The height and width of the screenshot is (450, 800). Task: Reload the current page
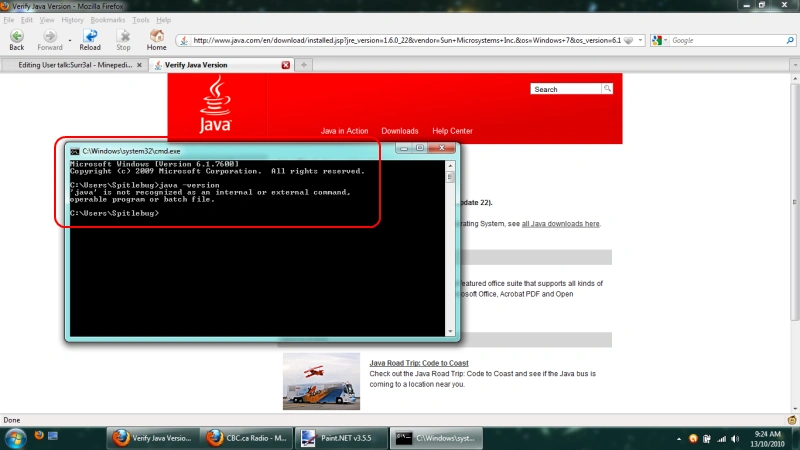(90, 39)
